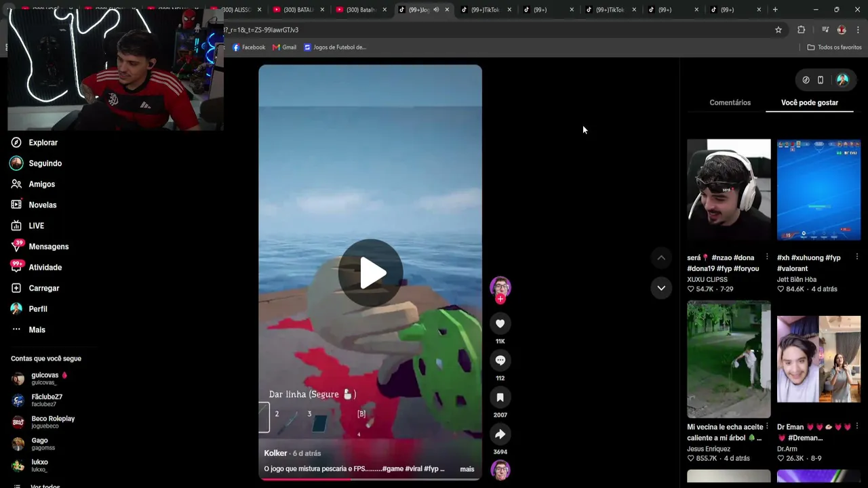Open the Jogos de Futebol bookmark

coord(335,47)
